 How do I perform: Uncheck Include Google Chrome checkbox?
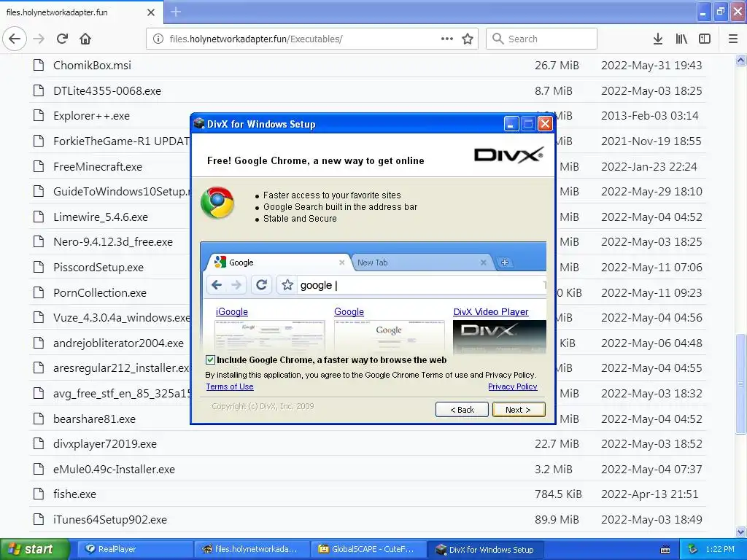tap(210, 359)
